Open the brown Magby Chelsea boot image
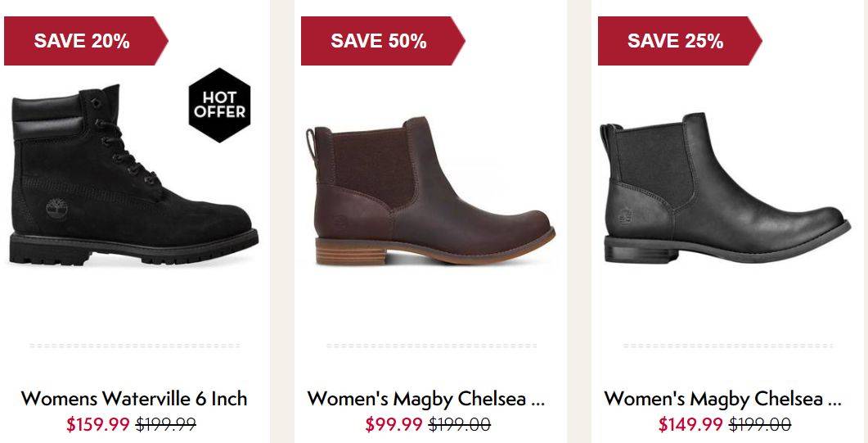Screen dimensions: 868x443 [430, 197]
